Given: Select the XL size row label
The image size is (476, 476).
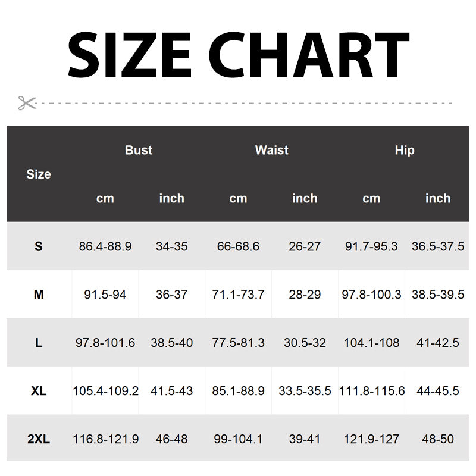Looking at the screenshot, I should coord(39,392).
